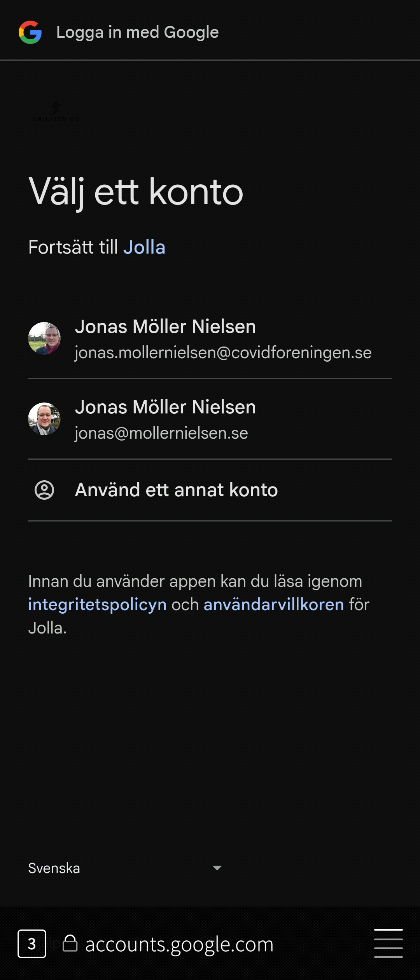Open the Svenska language selector
Image resolution: width=420 pixels, height=980 pixels.
tap(54, 868)
